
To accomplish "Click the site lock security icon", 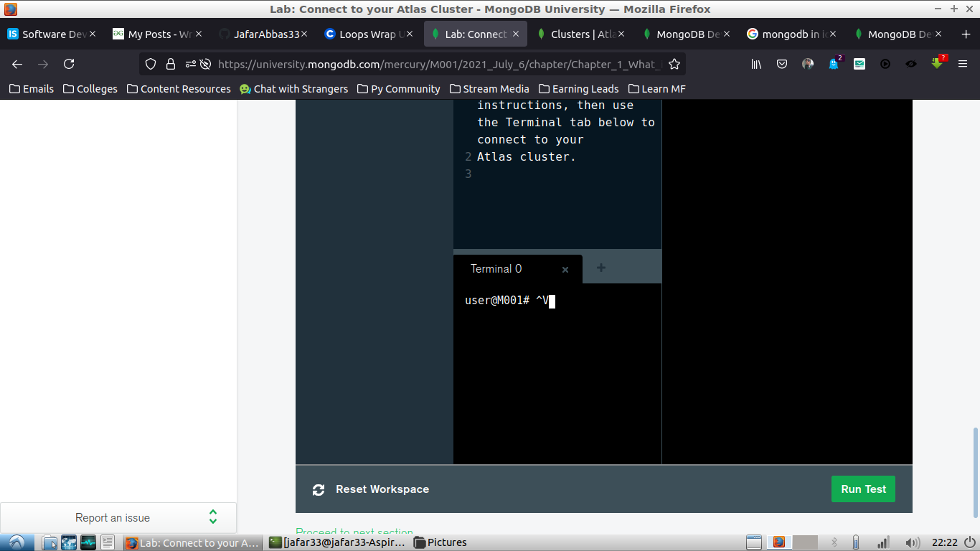I will coord(171,64).
